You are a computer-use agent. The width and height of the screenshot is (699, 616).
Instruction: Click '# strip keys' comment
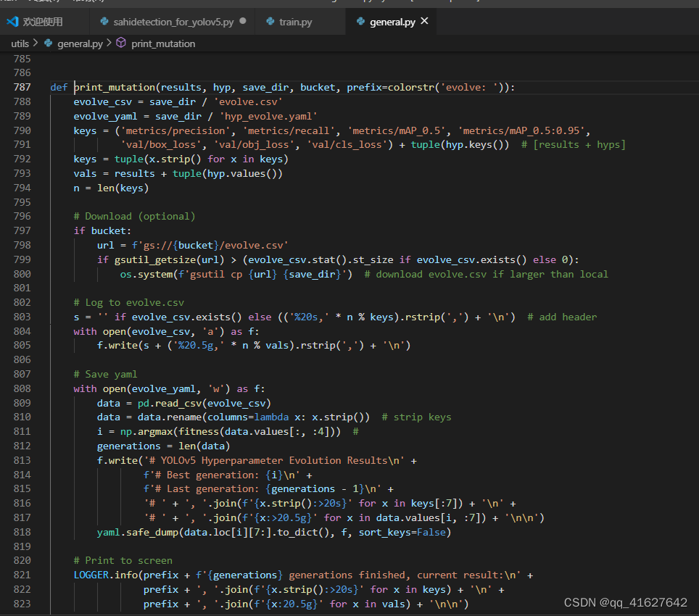pos(416,417)
